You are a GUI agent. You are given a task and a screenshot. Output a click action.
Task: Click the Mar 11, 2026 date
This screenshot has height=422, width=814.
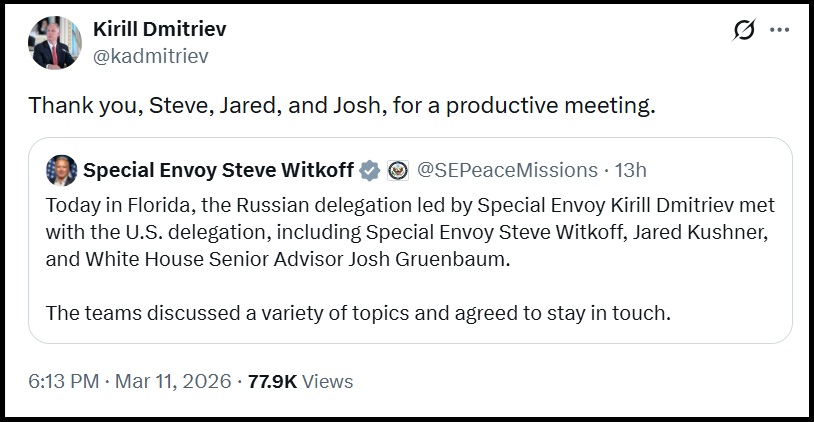pyautogui.click(x=174, y=381)
